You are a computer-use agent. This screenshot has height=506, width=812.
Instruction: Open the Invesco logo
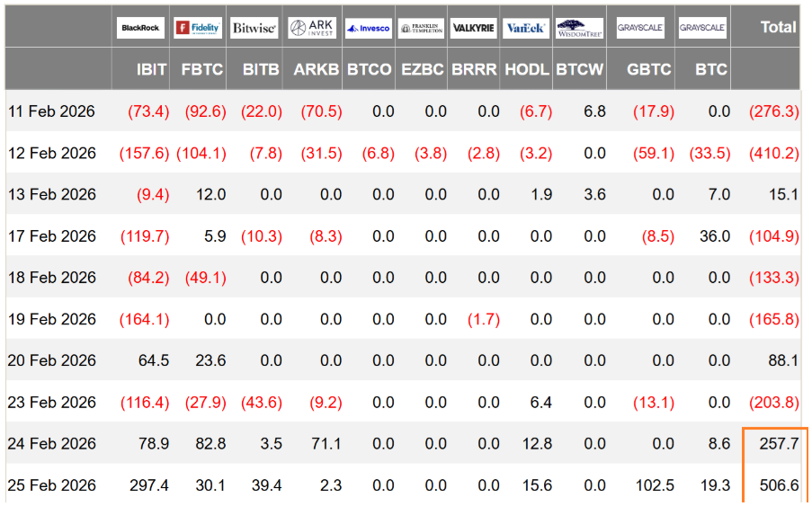pyautogui.click(x=368, y=28)
